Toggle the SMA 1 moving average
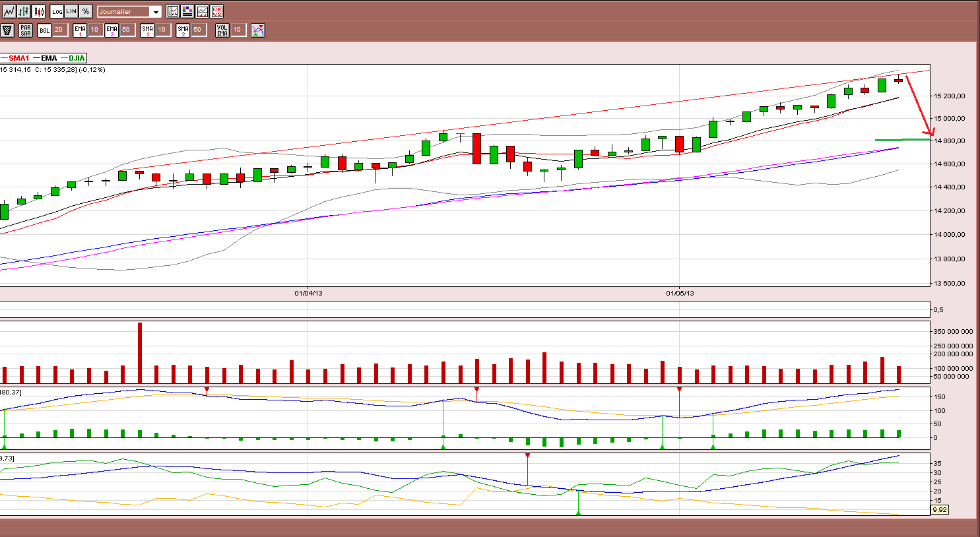This screenshot has width=980, height=537. click(x=147, y=30)
